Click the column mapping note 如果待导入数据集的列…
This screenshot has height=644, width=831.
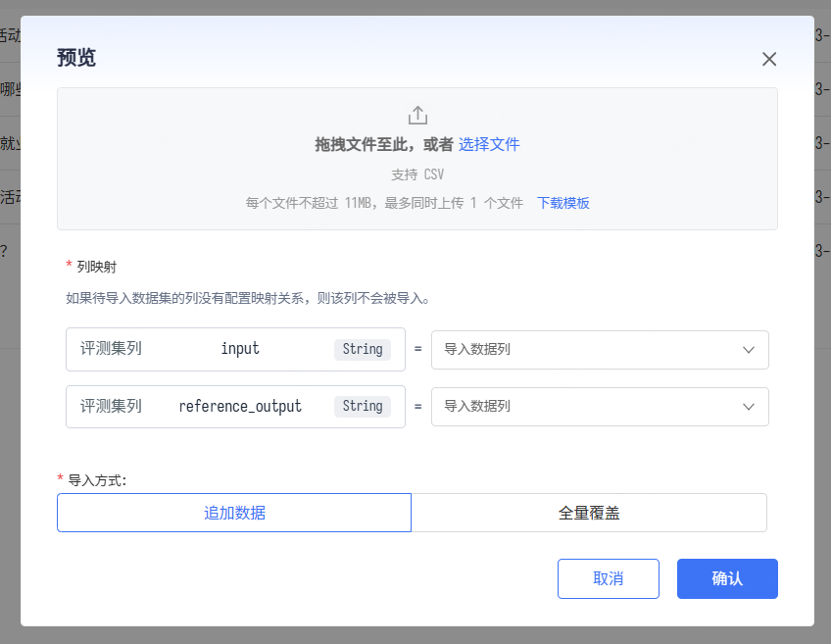click(248, 298)
